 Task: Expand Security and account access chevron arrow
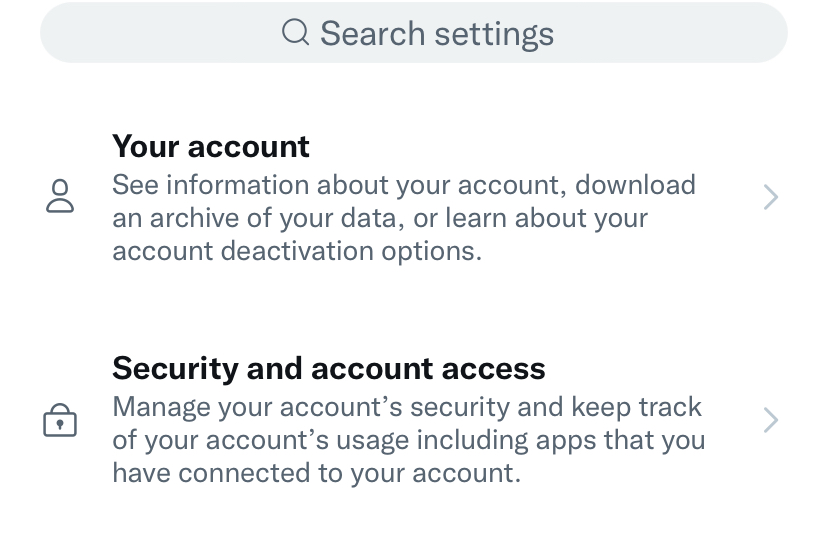coord(771,420)
